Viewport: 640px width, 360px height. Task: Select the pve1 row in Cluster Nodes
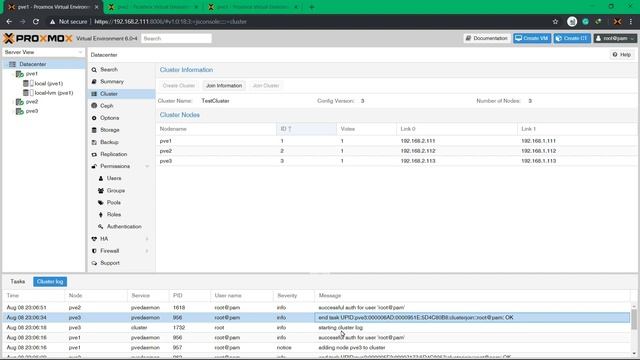point(396,141)
